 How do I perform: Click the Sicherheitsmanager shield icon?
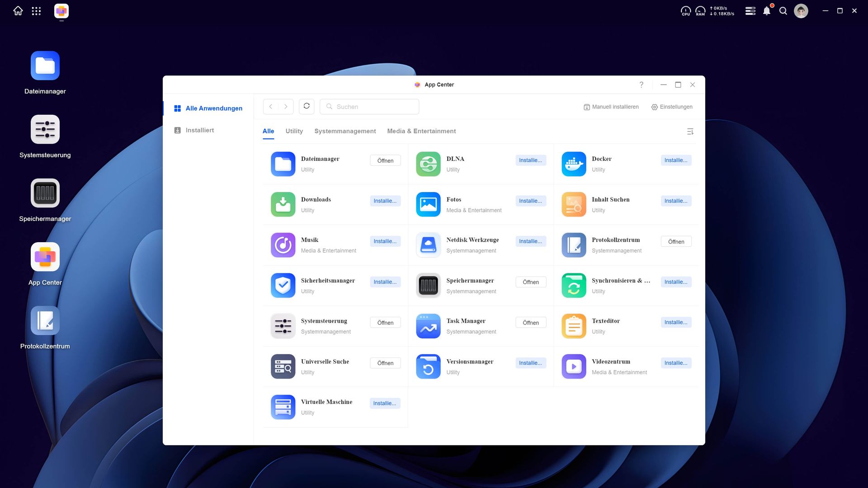(283, 286)
